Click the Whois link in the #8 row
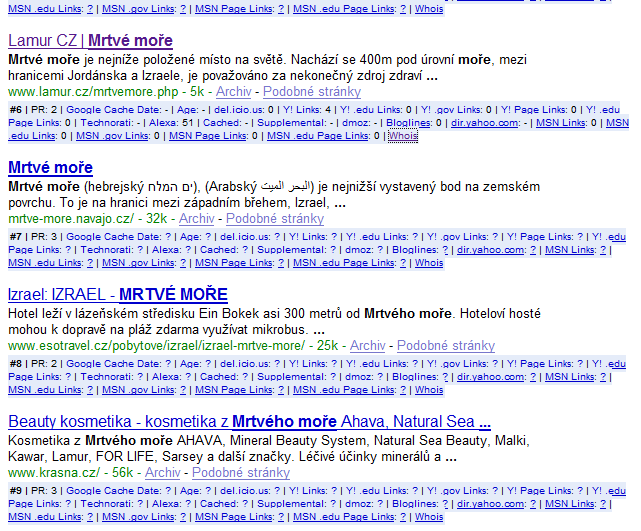Screen dimensions: 641x531 click(429, 390)
